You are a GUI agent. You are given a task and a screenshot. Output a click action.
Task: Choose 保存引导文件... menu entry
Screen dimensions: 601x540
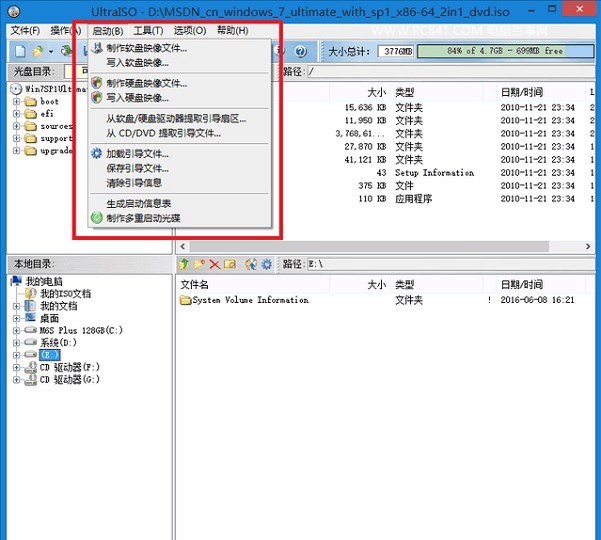pos(179,168)
